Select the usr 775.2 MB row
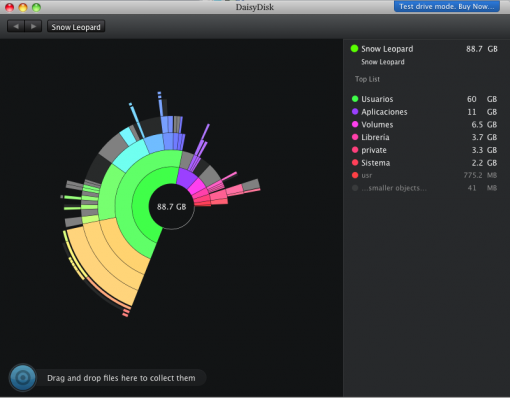The width and height of the screenshot is (510, 398). coord(424,175)
